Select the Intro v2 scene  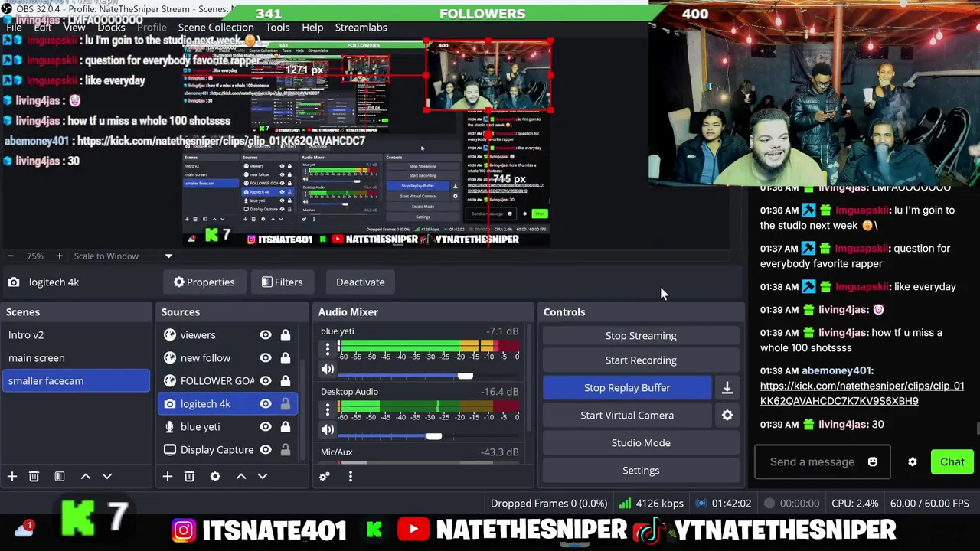pos(76,335)
